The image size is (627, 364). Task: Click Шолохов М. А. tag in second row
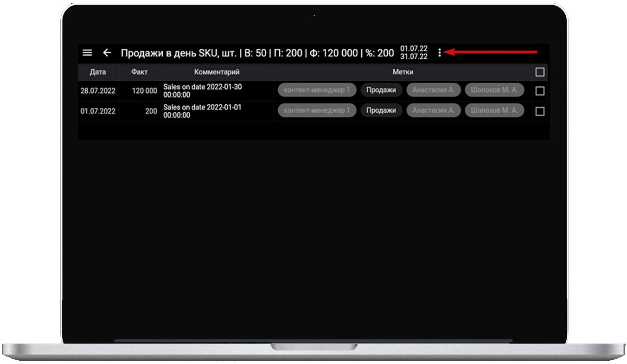coord(494,110)
